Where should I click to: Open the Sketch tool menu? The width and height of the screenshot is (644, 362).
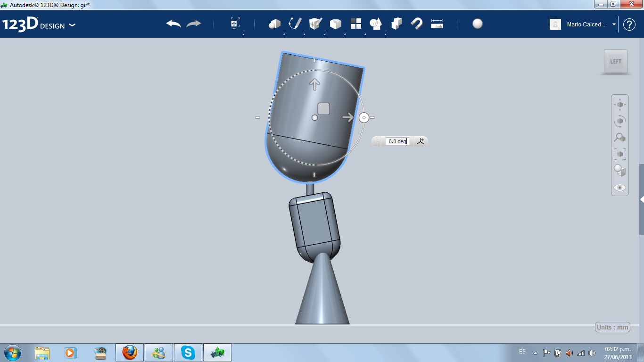[295, 24]
